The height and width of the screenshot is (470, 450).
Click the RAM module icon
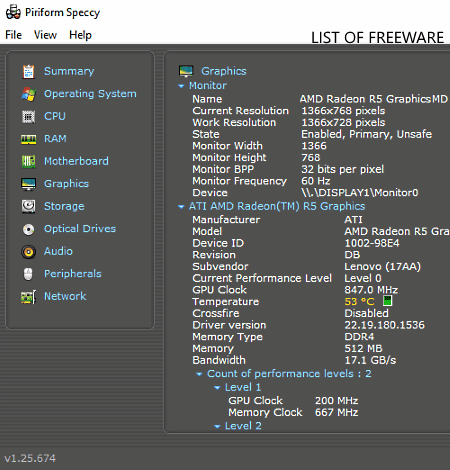click(x=28, y=139)
